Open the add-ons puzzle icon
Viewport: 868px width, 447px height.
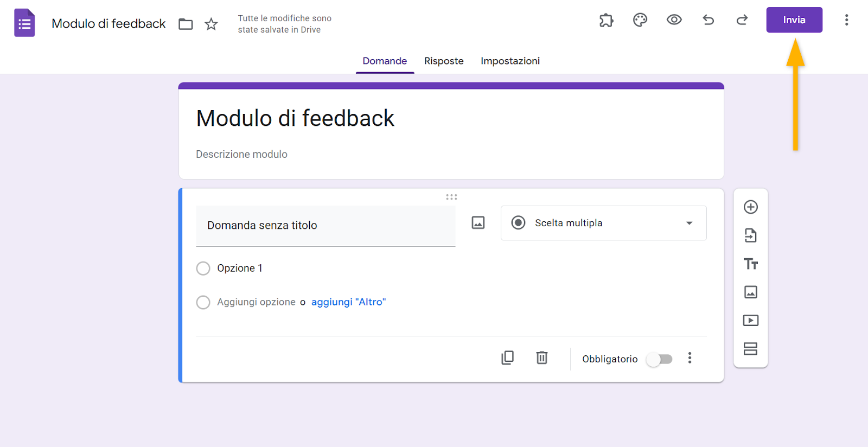click(x=606, y=20)
